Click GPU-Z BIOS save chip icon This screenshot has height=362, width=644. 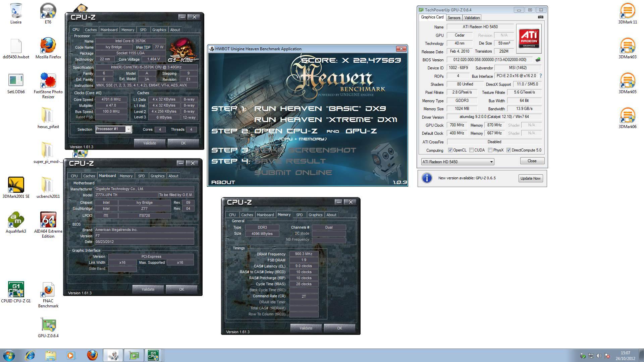pyautogui.click(x=538, y=60)
